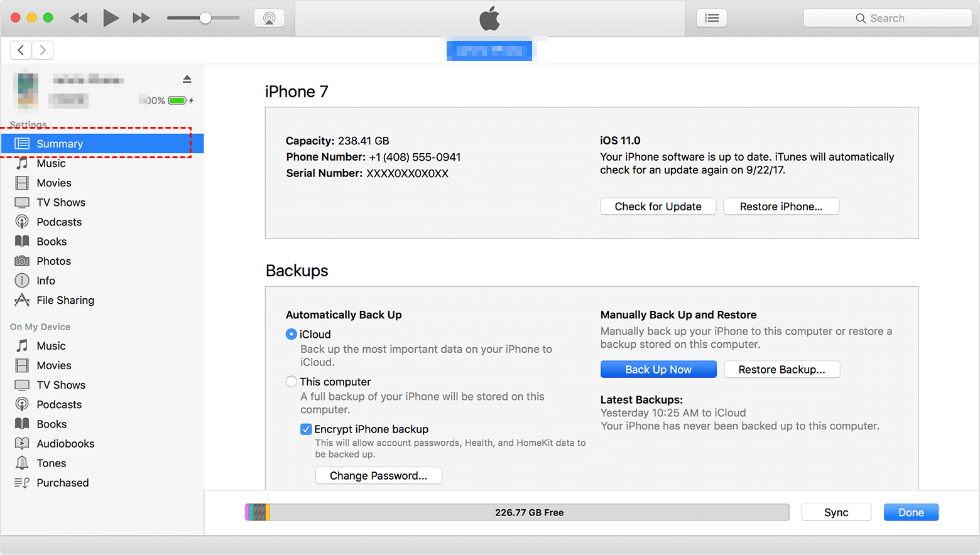Click the Apple logo in the top bar
The height and width of the screenshot is (555, 980).
[x=489, y=18]
